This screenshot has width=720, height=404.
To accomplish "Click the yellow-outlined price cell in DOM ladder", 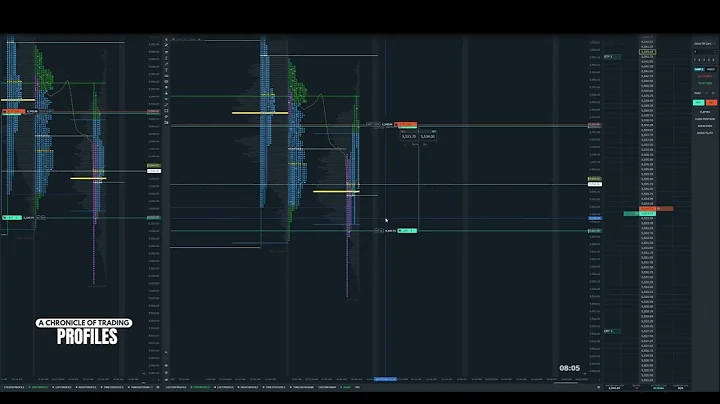I will (x=647, y=52).
